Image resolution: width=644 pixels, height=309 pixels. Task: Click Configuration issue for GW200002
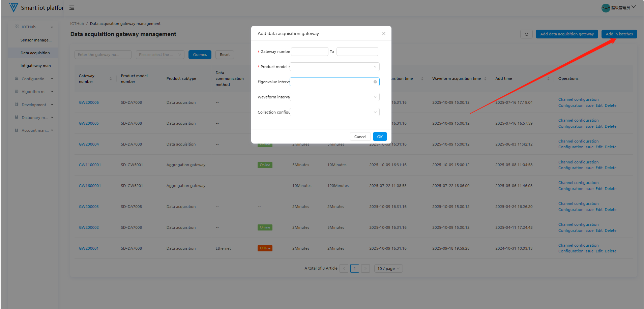(576, 230)
